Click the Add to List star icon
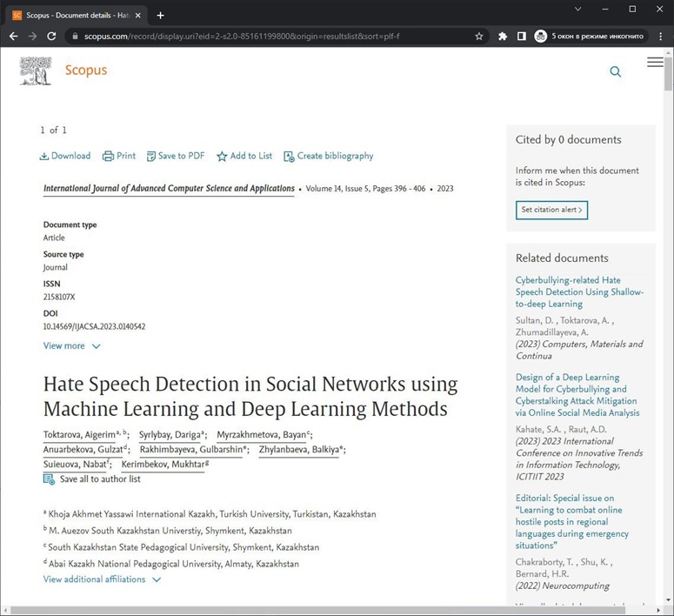The height and width of the screenshot is (616, 674). (x=222, y=156)
